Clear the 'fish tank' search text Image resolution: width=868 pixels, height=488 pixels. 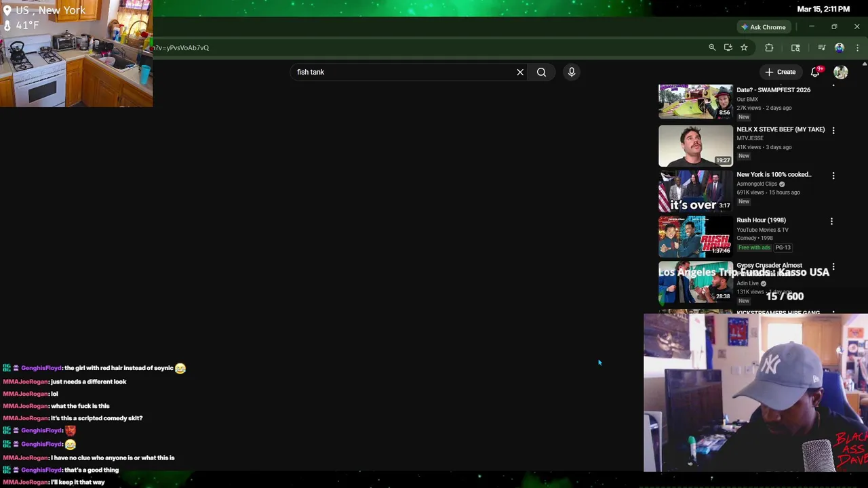[x=520, y=72]
